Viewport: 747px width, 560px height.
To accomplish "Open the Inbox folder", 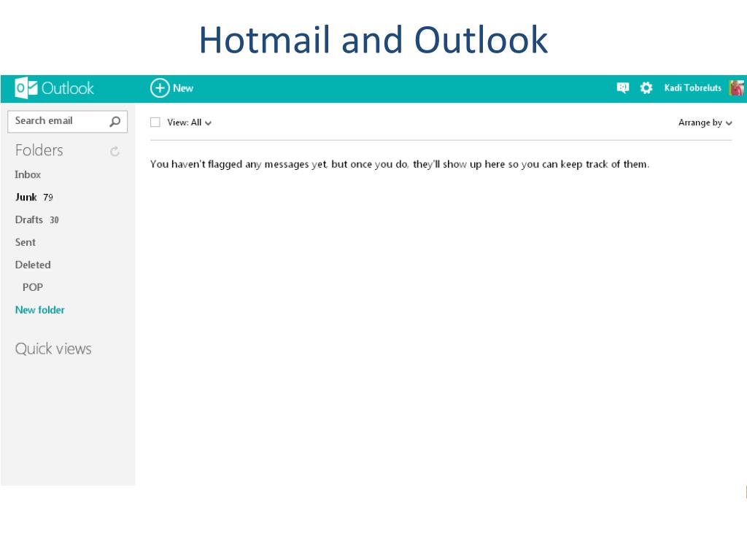I will (x=28, y=175).
